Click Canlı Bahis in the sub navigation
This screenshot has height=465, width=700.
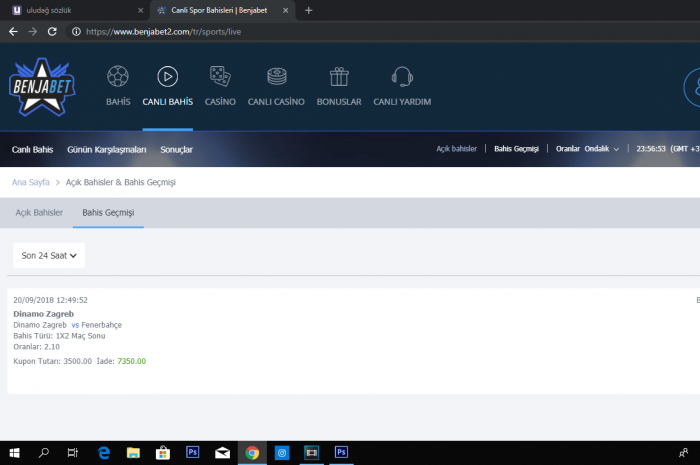32,149
